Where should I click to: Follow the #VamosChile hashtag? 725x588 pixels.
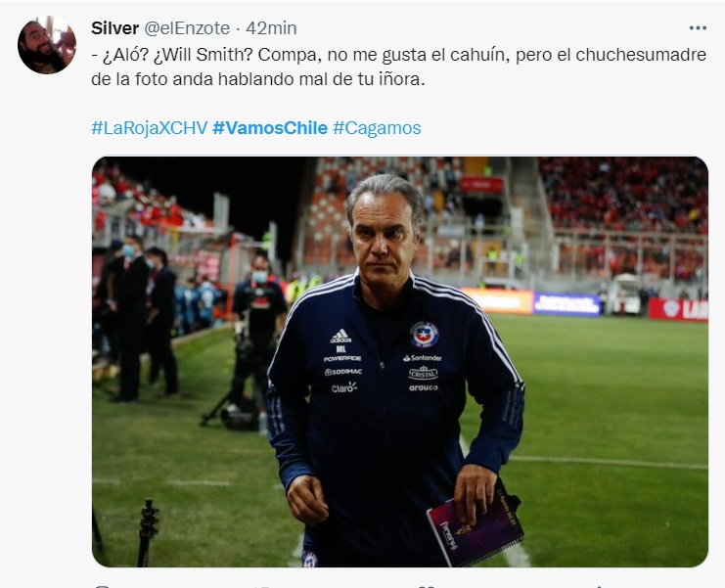(x=270, y=127)
